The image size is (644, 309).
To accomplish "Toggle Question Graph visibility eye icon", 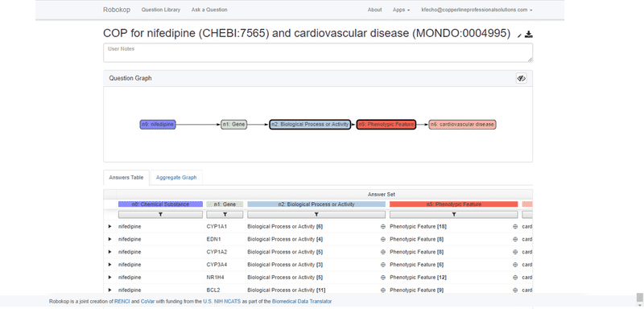I will tap(521, 78).
